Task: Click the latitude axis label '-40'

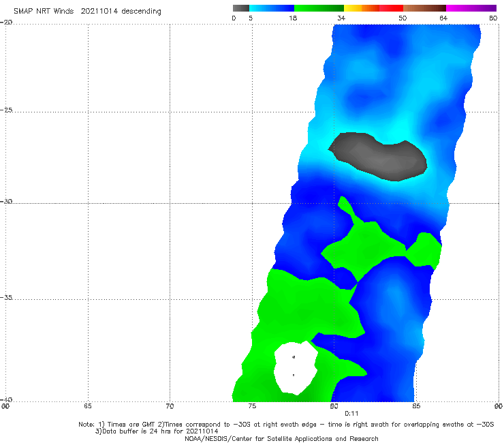Action: point(6,399)
